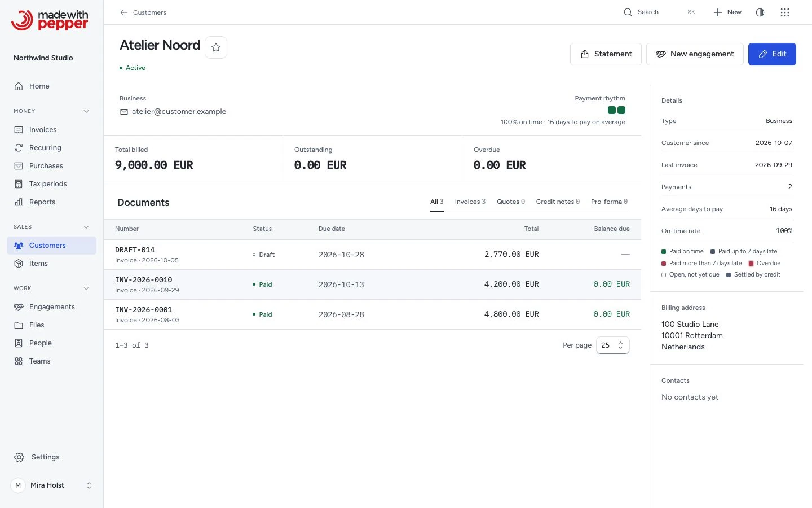Email atelier@customer.example

tap(179, 112)
